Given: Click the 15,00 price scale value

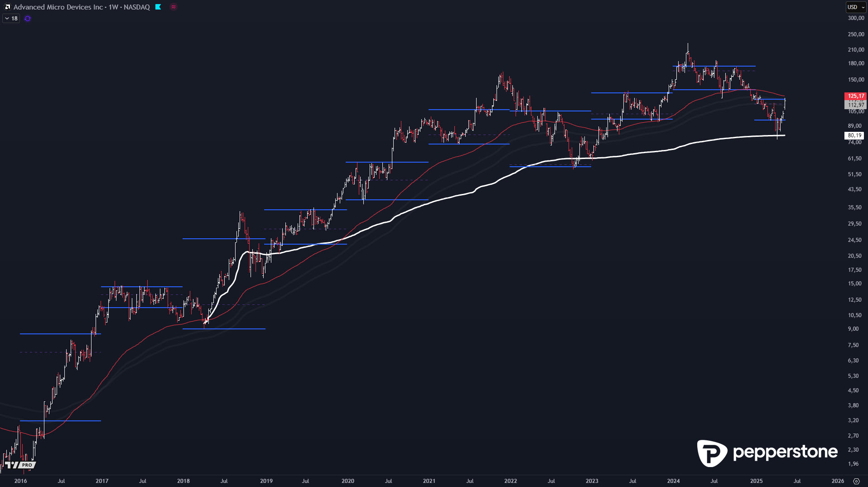Looking at the screenshot, I should point(854,284).
